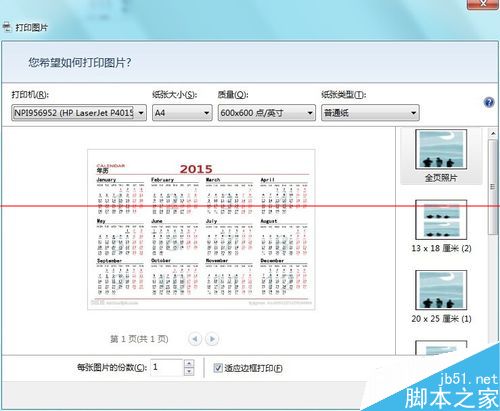Go to next page arrow
Screen dimensions: 500x411
[212, 339]
